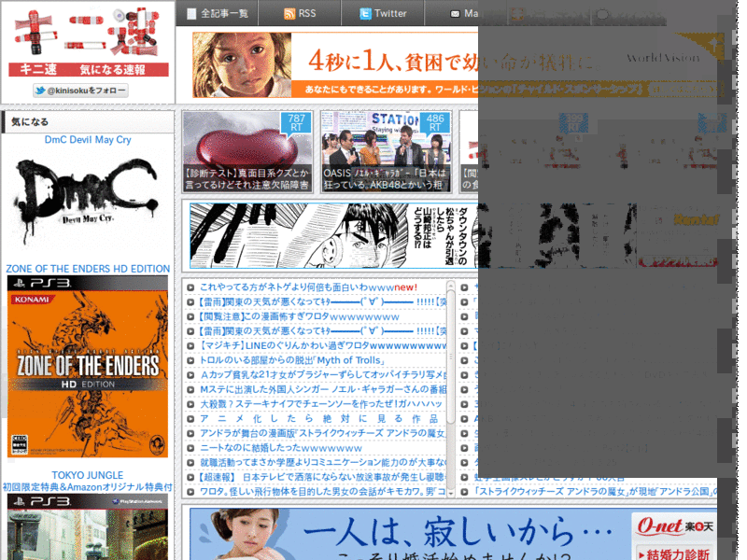Click bullet icon beside Mステに出演した外国人シンガー article

tap(190, 389)
